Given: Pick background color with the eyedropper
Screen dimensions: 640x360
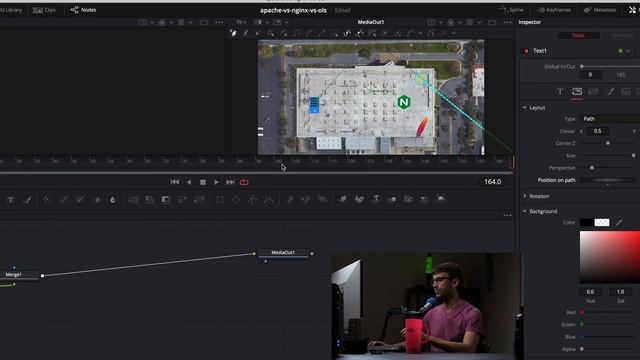Looking at the screenshot, I should (x=619, y=222).
